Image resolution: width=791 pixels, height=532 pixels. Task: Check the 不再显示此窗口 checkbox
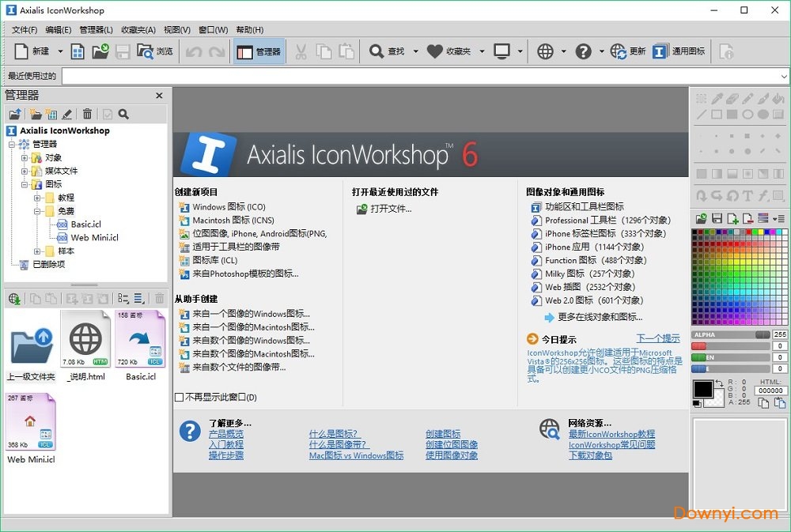point(179,398)
